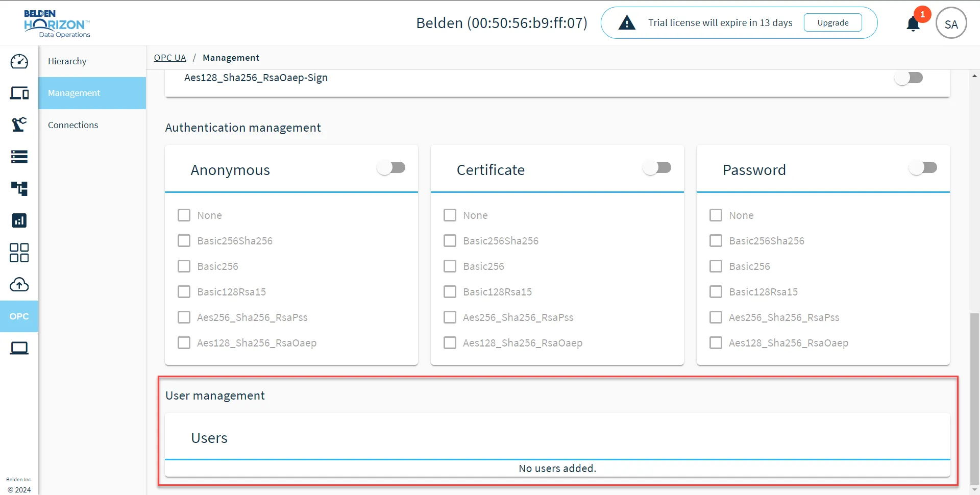Check Basic256 under Anonymous
This screenshot has height=495, width=980.
point(184,266)
